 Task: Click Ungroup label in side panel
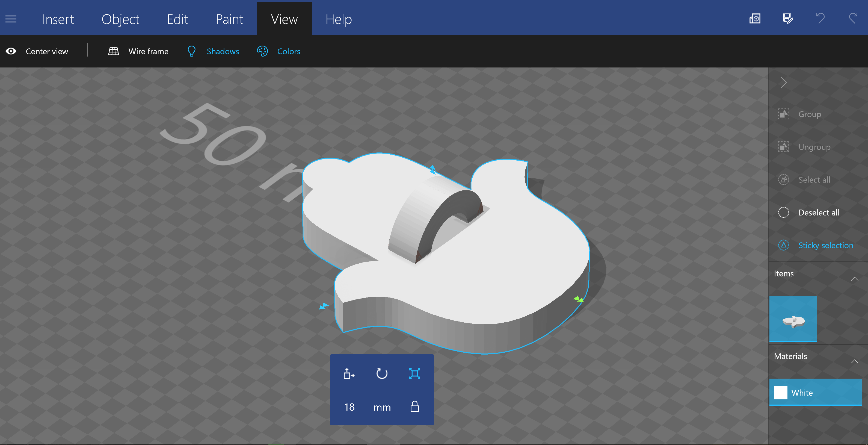pos(814,147)
